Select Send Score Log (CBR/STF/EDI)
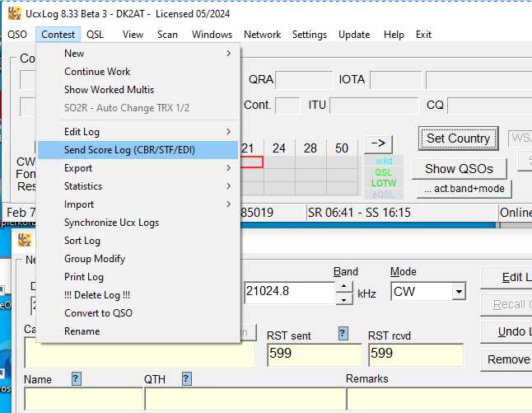The height and width of the screenshot is (413, 532). tap(138, 150)
